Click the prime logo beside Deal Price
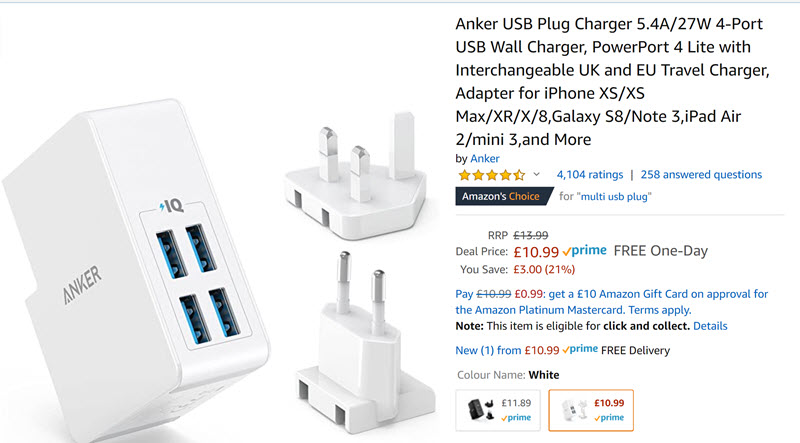 [585, 251]
